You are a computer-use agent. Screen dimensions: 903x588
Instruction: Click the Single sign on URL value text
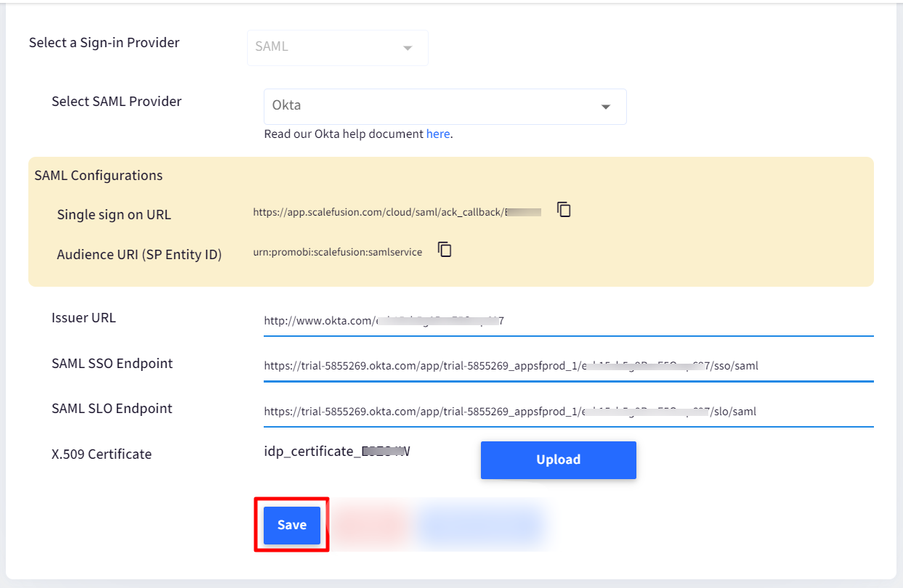[x=397, y=213]
